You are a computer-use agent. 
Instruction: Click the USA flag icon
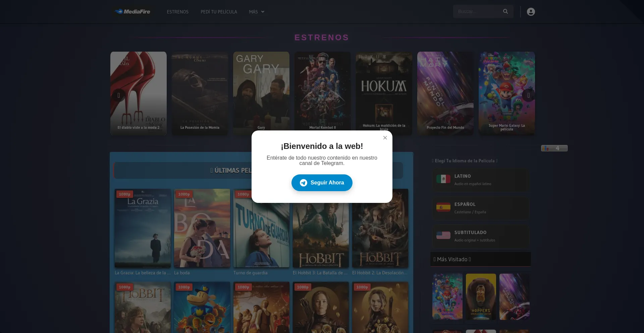[x=443, y=235]
